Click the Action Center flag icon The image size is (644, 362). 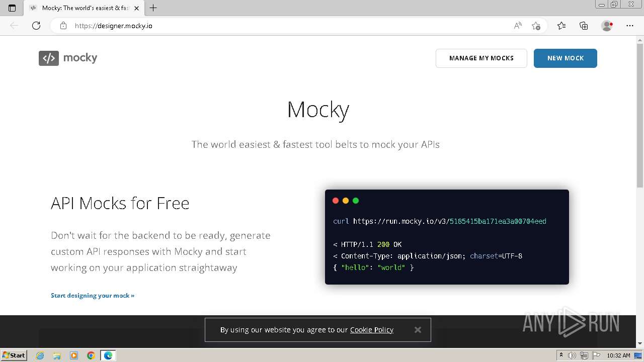tap(595, 355)
